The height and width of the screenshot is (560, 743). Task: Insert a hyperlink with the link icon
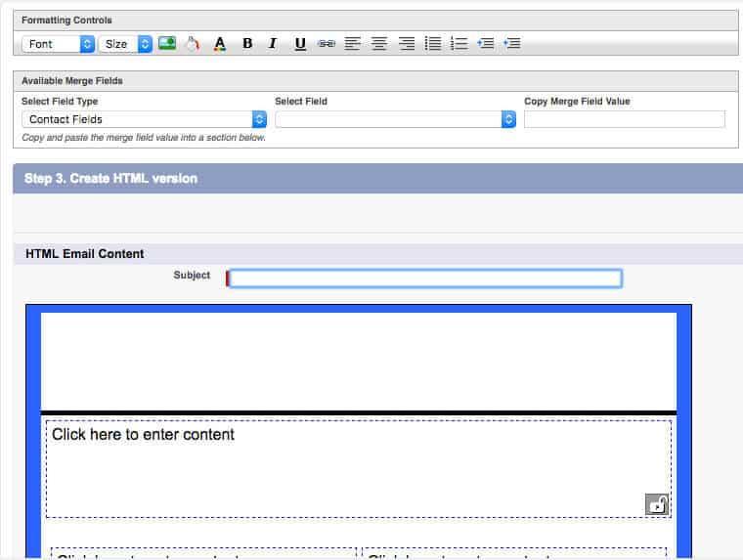click(x=327, y=43)
